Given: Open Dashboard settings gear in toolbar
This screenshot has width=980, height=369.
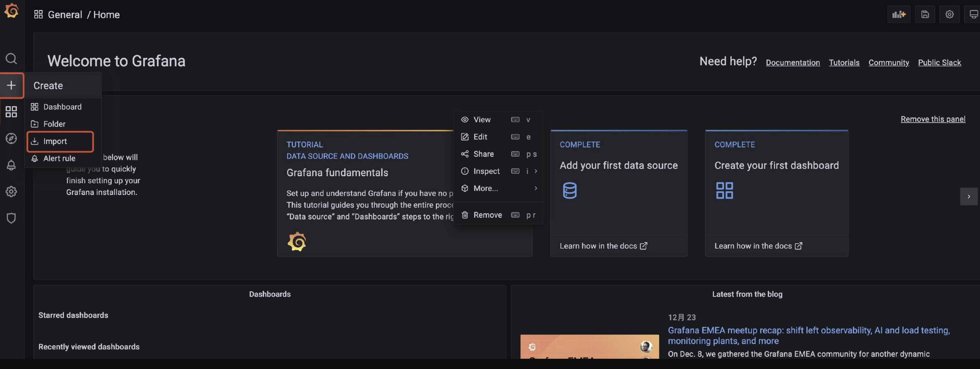Looking at the screenshot, I should (949, 14).
